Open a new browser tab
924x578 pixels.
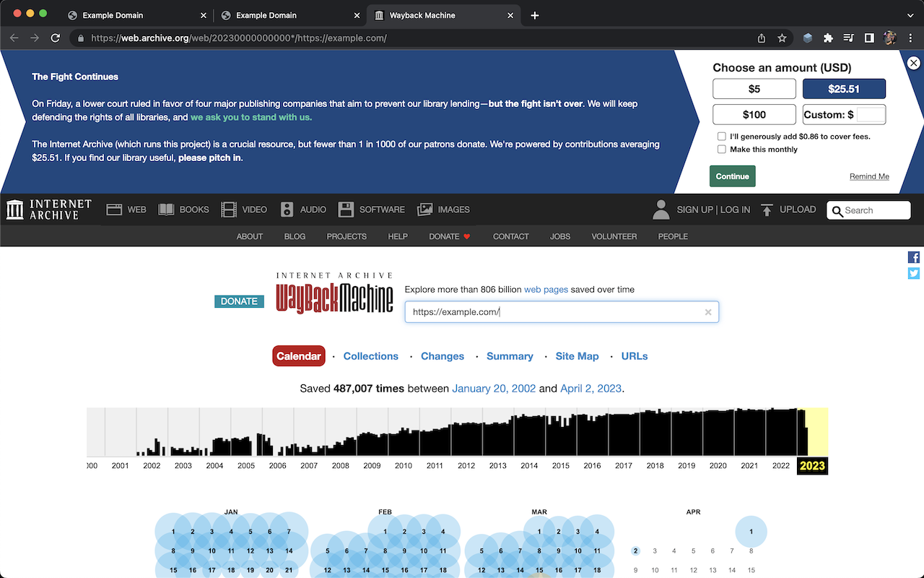coord(534,15)
